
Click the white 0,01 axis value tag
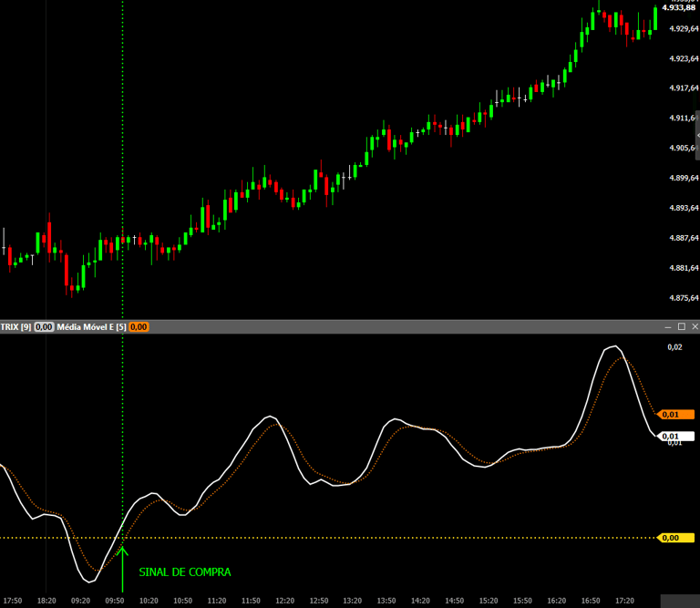point(675,436)
